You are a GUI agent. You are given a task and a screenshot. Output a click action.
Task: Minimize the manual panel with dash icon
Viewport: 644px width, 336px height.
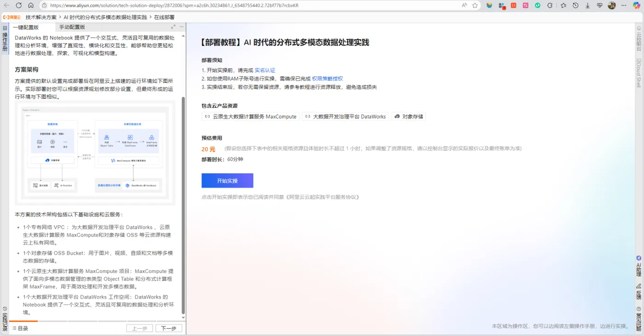[x=182, y=27]
